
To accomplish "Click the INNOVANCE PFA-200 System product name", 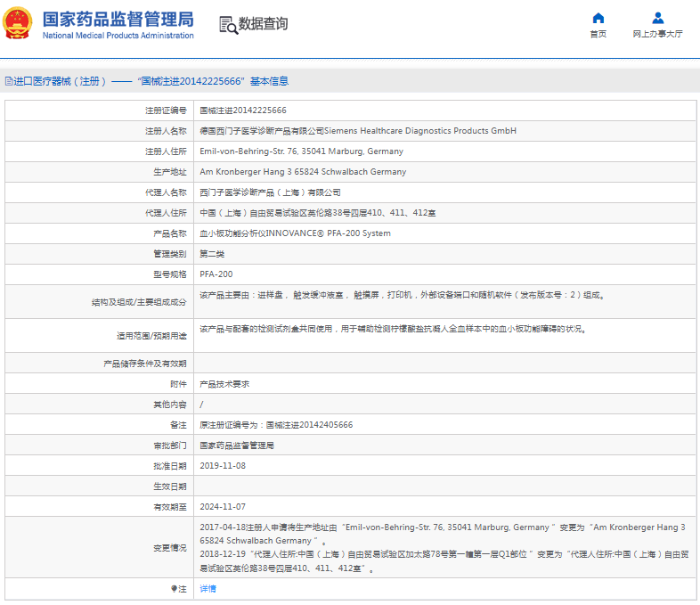I will (295, 233).
